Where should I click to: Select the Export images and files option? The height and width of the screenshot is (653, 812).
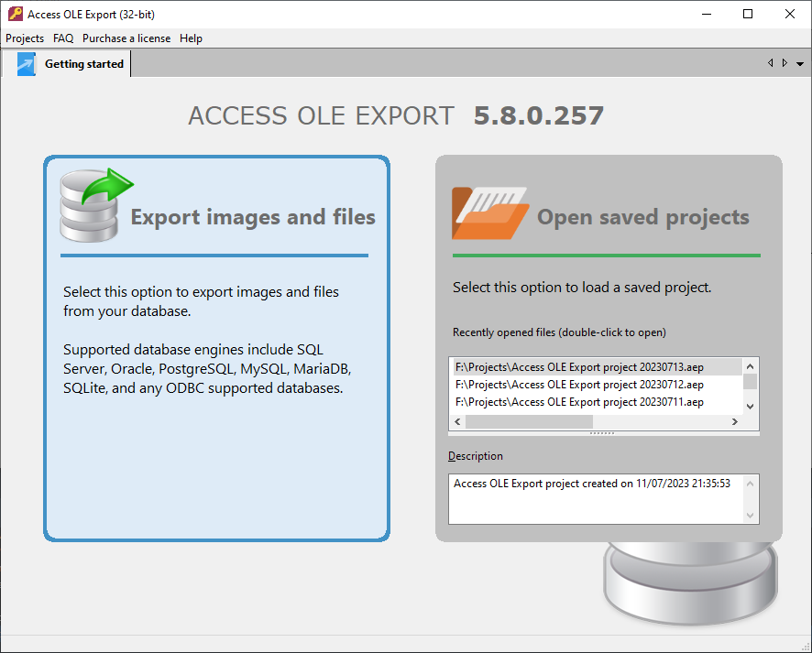tap(253, 217)
